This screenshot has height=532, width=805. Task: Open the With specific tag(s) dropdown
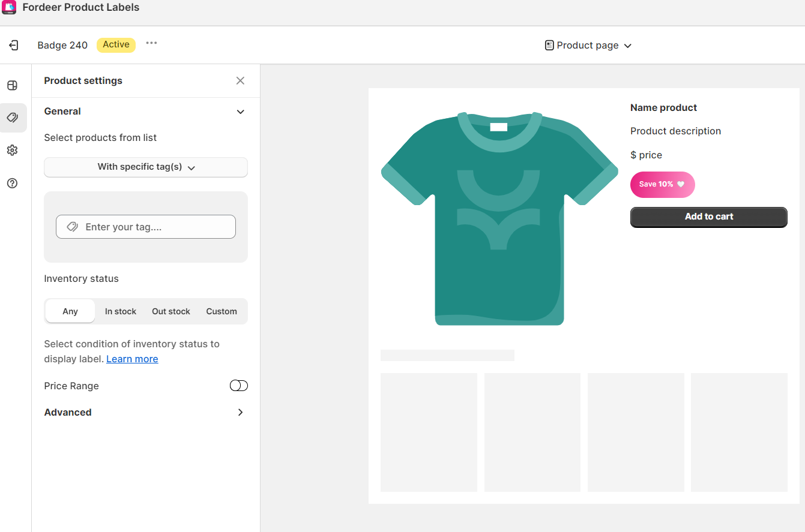[x=146, y=167]
